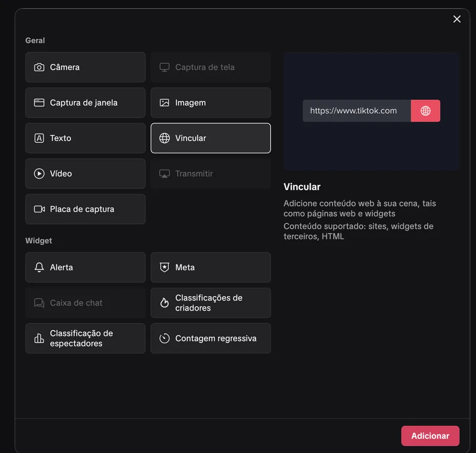Click the play circle icon beside Vídeo
This screenshot has height=453, width=476.
(x=39, y=174)
